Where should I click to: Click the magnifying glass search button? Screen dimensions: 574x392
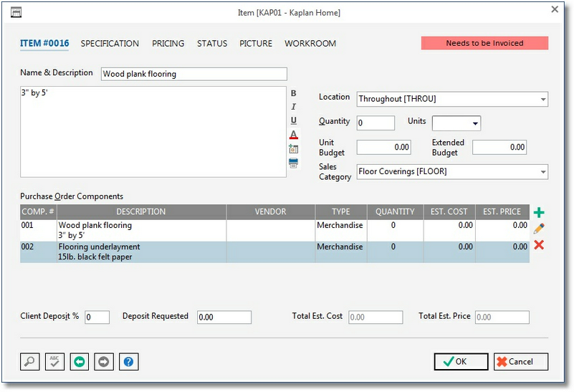click(29, 362)
